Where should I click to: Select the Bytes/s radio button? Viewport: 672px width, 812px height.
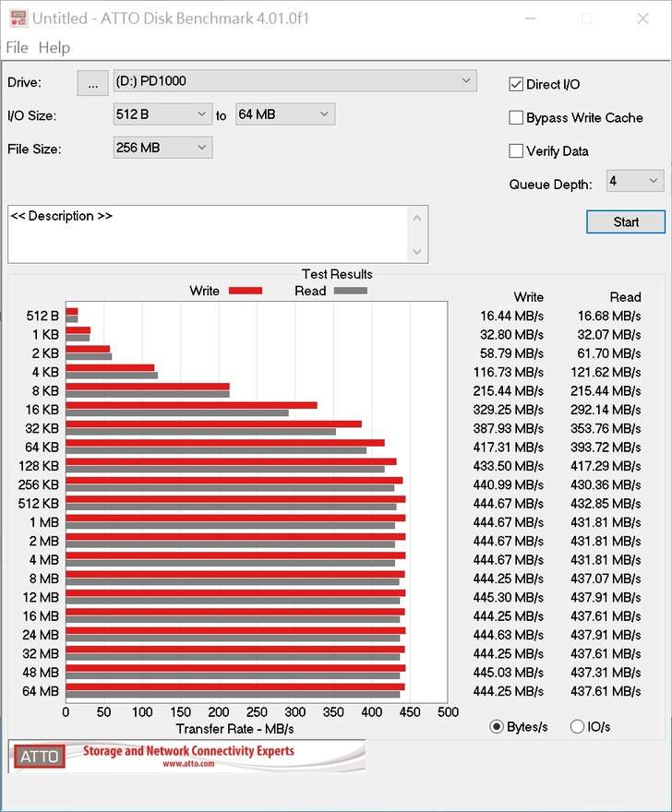(x=498, y=727)
